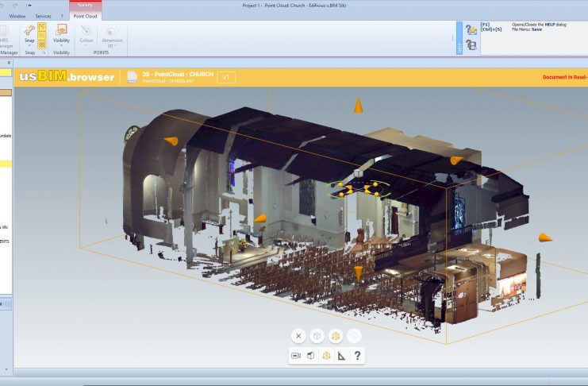Image resolution: width=588 pixels, height=386 pixels.
Task: Click the help with envelope icon
Action: pyautogui.click(x=471, y=29)
